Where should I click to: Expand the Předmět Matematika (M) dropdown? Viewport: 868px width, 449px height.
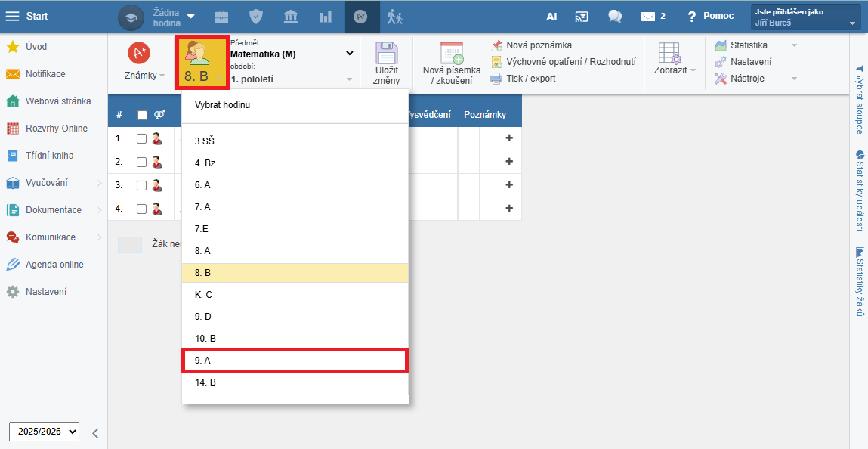coord(349,54)
